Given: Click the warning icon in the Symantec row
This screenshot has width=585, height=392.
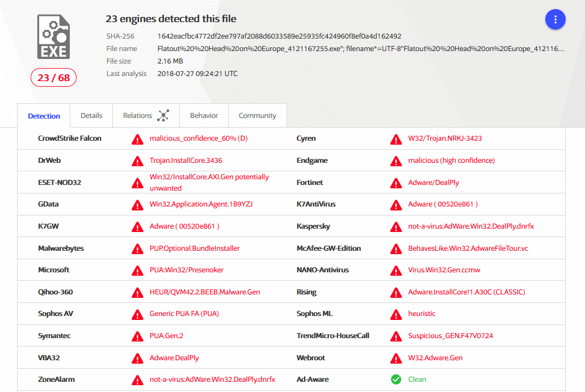Looking at the screenshot, I should [x=137, y=337].
